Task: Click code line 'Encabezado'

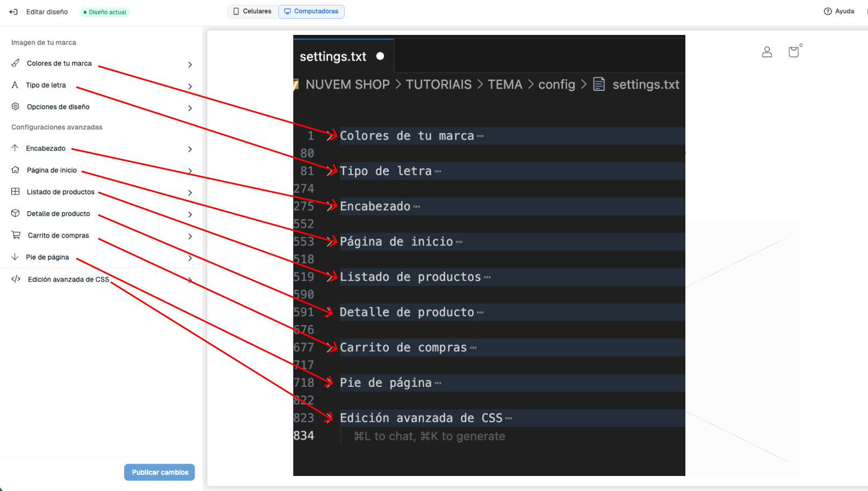Action: pyautogui.click(x=375, y=206)
